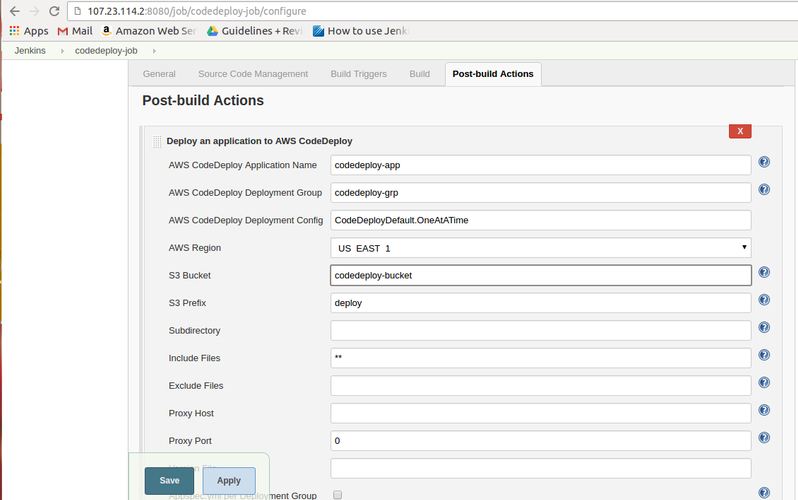This screenshot has height=500, width=798.
Task: Grab the drag handle beside Deploy an application
Action: click(x=157, y=142)
